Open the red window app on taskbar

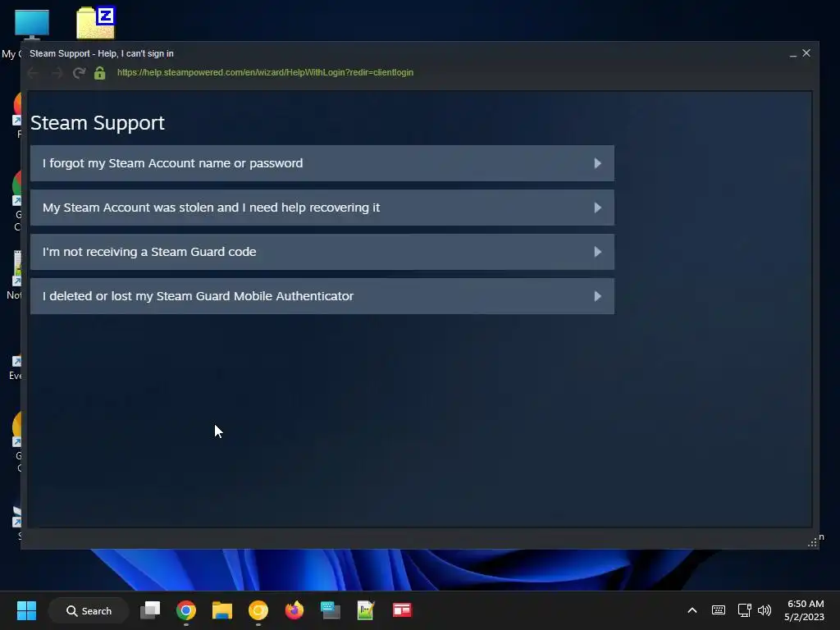point(402,610)
